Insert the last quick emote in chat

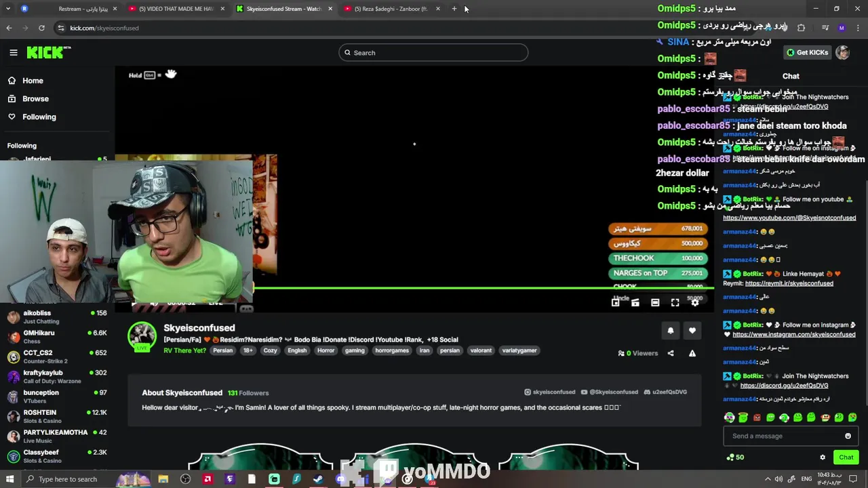[852, 418]
